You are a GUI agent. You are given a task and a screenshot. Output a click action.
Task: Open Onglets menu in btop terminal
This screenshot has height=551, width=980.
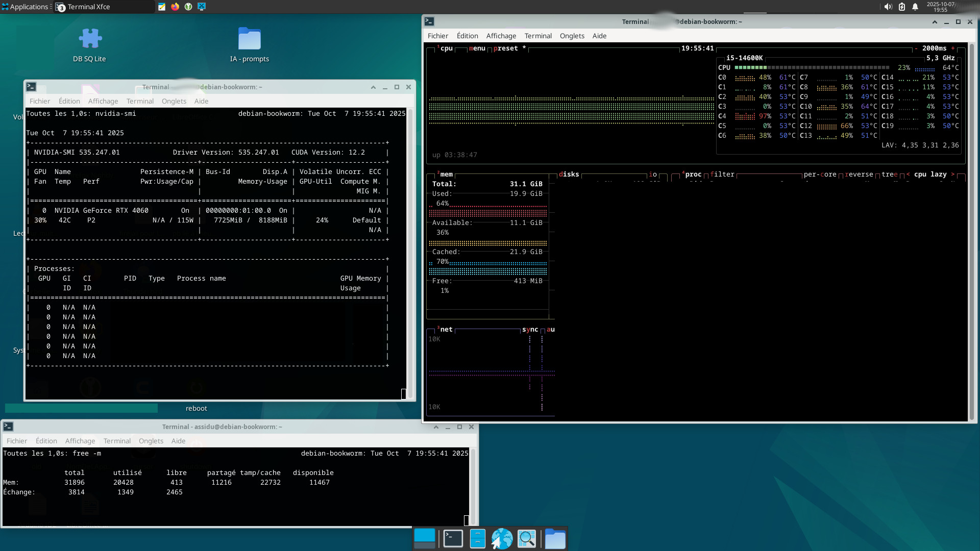[x=572, y=36]
